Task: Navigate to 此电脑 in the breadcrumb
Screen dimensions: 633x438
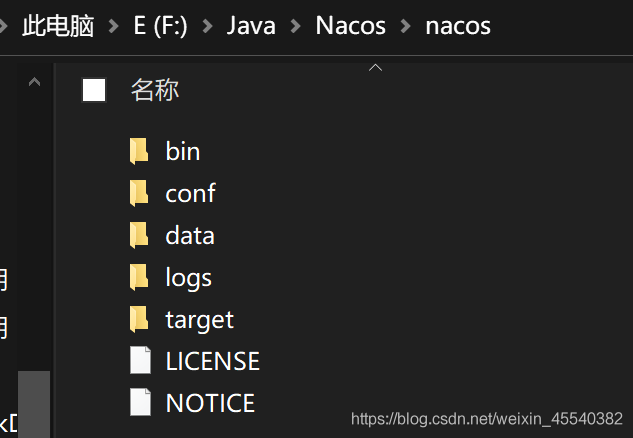Action: coord(58,26)
